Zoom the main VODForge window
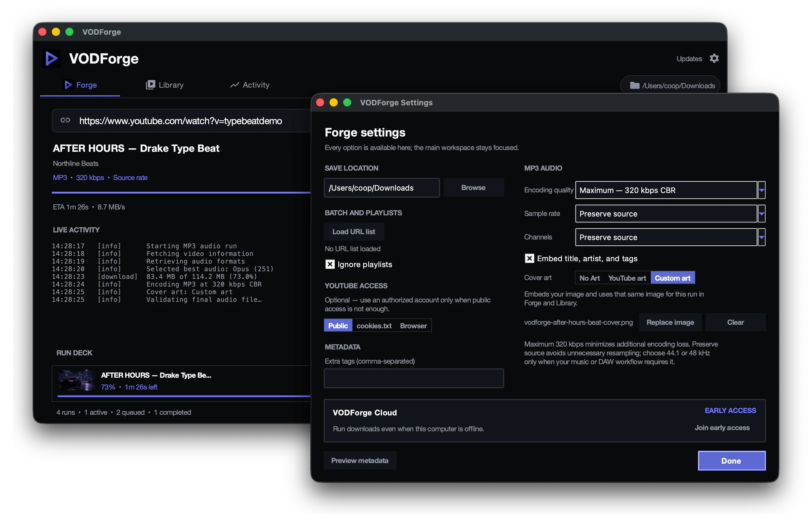The width and height of the screenshot is (812, 526). (x=69, y=32)
